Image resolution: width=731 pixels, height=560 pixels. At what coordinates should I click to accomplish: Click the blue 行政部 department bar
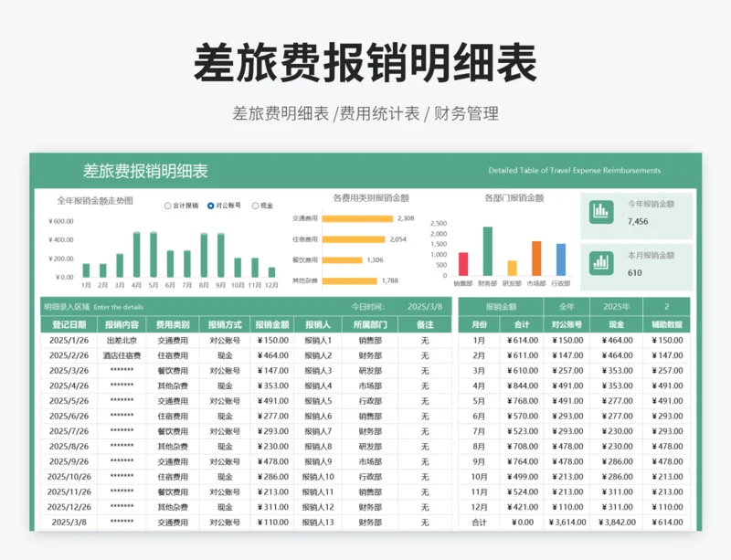point(561,259)
